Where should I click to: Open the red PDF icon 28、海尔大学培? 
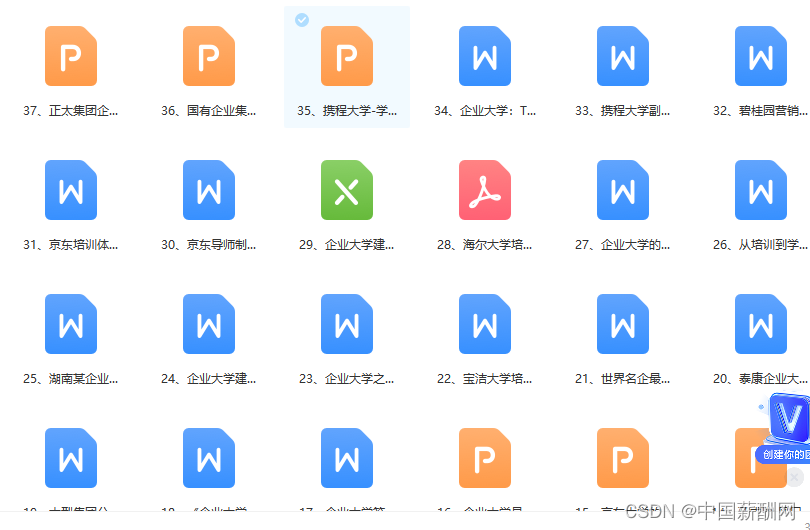point(485,190)
